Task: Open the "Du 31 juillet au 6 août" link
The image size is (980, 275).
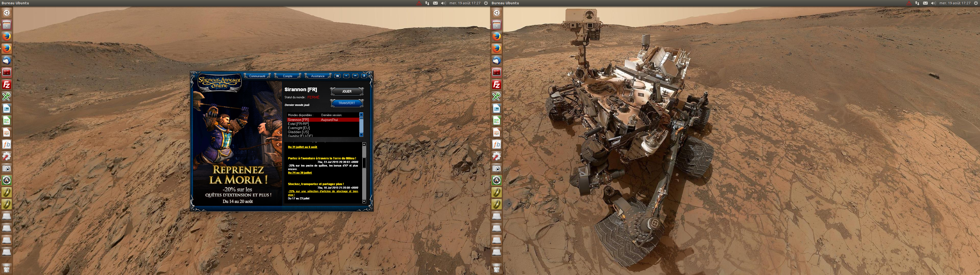Action: 302,147
